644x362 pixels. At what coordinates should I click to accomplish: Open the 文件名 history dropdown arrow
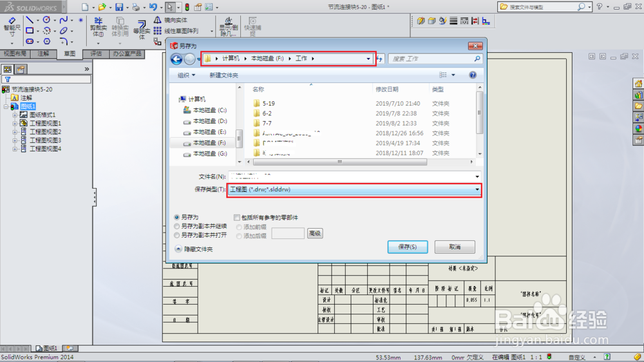coord(477,176)
